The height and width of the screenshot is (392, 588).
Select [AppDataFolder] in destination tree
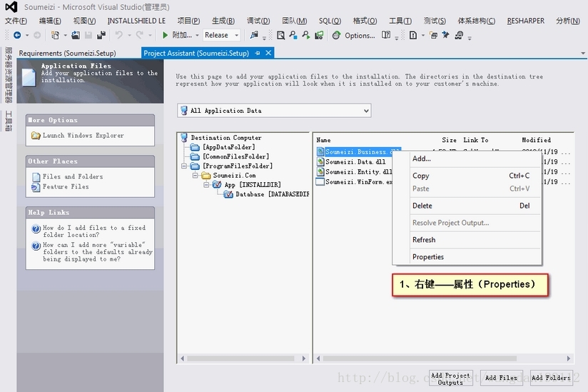229,147
